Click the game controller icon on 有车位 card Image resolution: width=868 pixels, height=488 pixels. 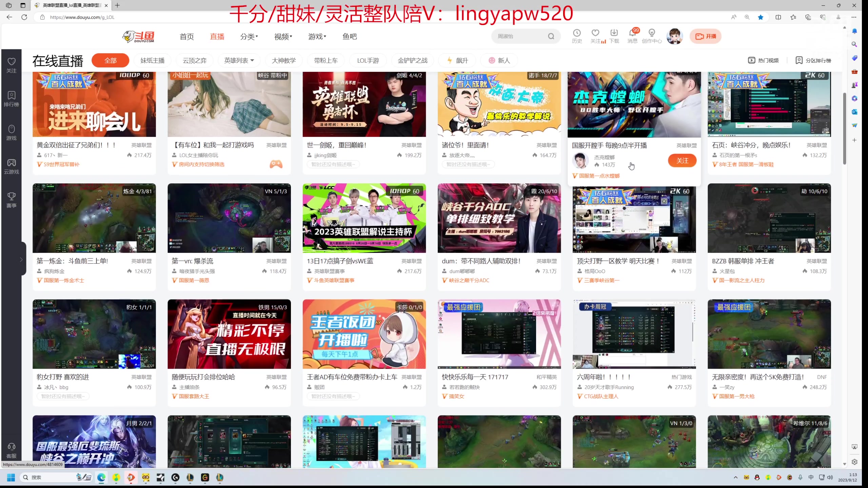tap(276, 164)
